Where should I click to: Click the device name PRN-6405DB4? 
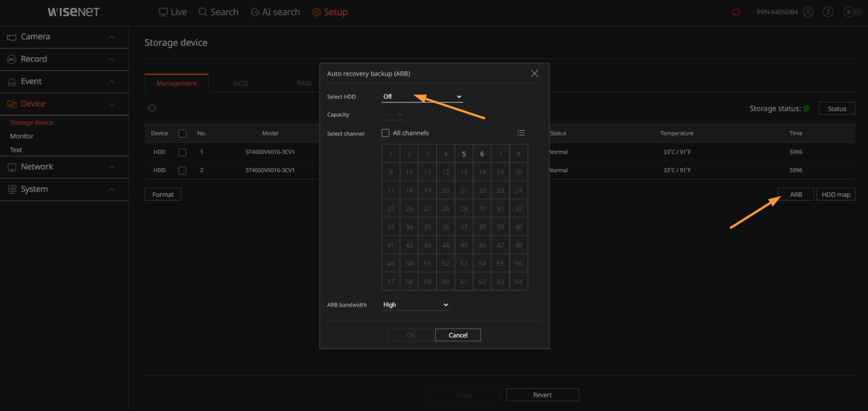[777, 12]
